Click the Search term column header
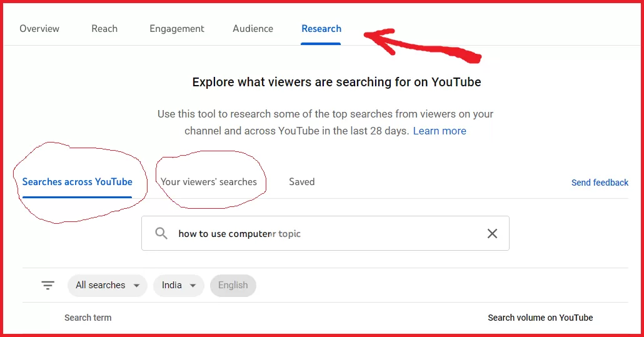The width and height of the screenshot is (644, 337). click(x=88, y=318)
